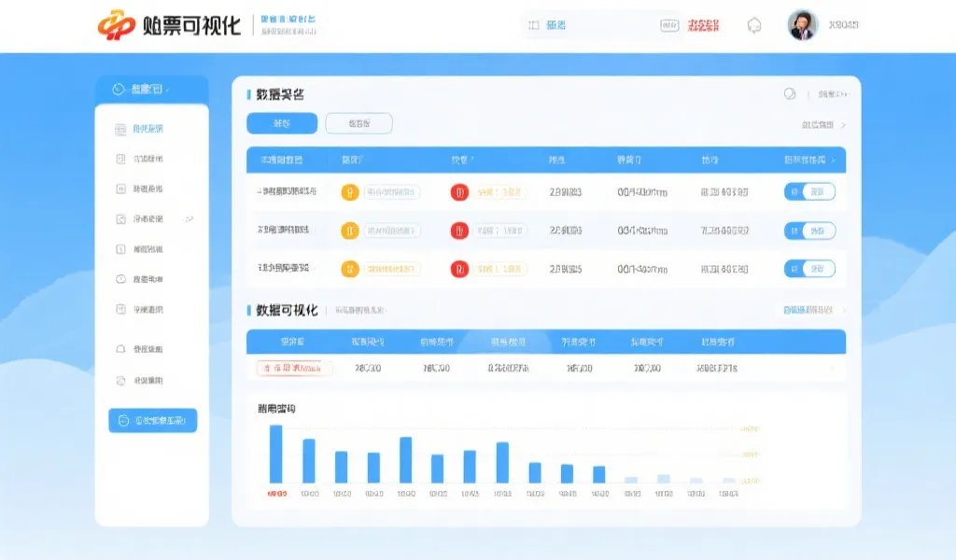This screenshot has width=956, height=560.
Task: Select the highlighted first sidebar menu icon
Action: click(x=120, y=129)
